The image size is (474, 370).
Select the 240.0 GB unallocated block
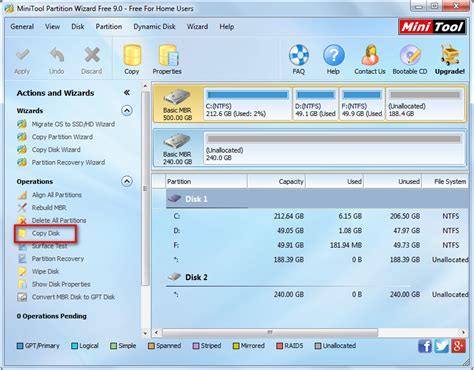coord(334,148)
